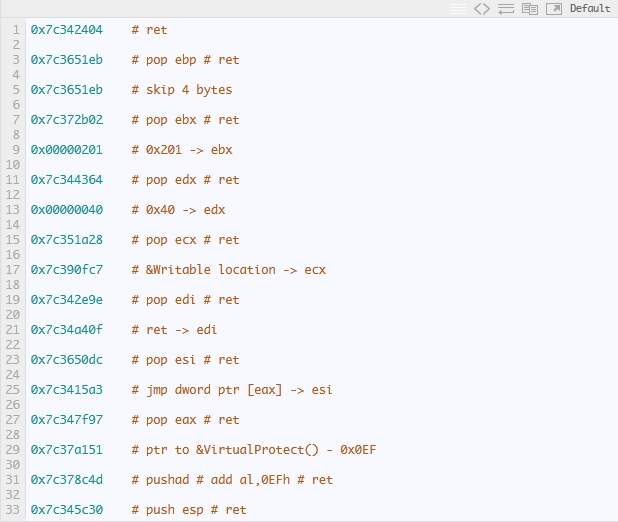Click the "# skip 4 bytes" comment
This screenshot has width=618, height=522.
(x=182, y=90)
